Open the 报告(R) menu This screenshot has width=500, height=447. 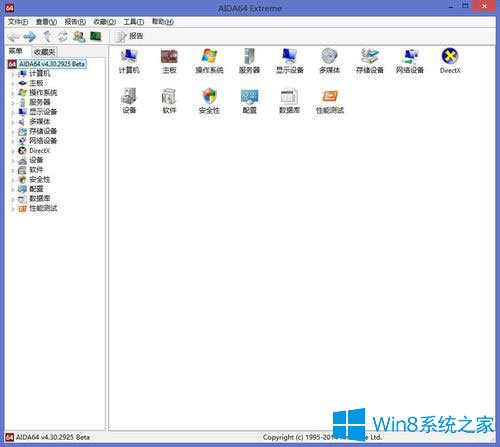point(75,22)
